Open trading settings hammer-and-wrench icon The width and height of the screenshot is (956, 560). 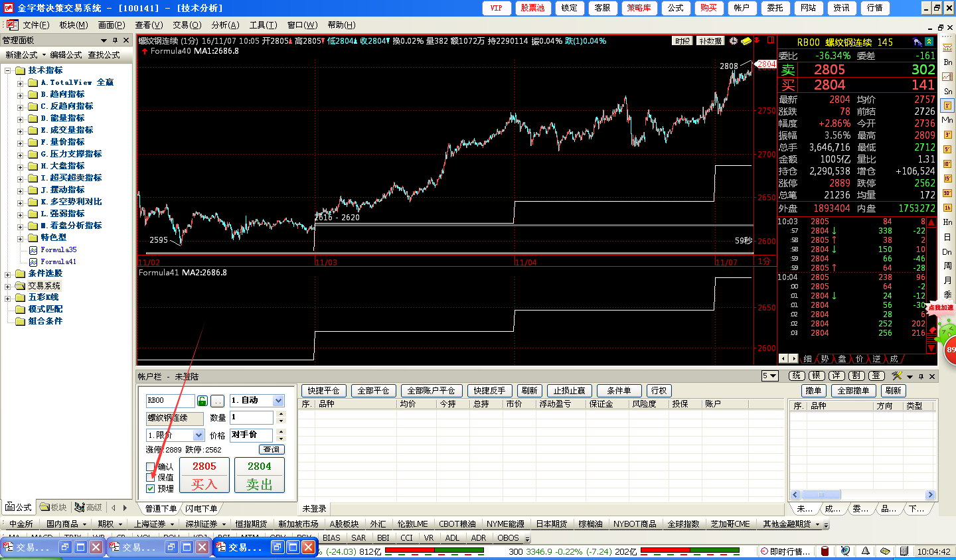[897, 376]
